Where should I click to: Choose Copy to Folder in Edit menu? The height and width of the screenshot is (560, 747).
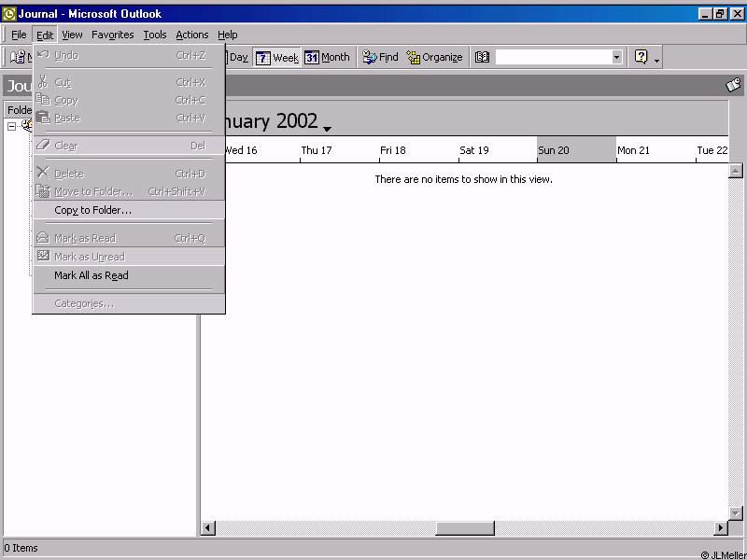[129, 210]
